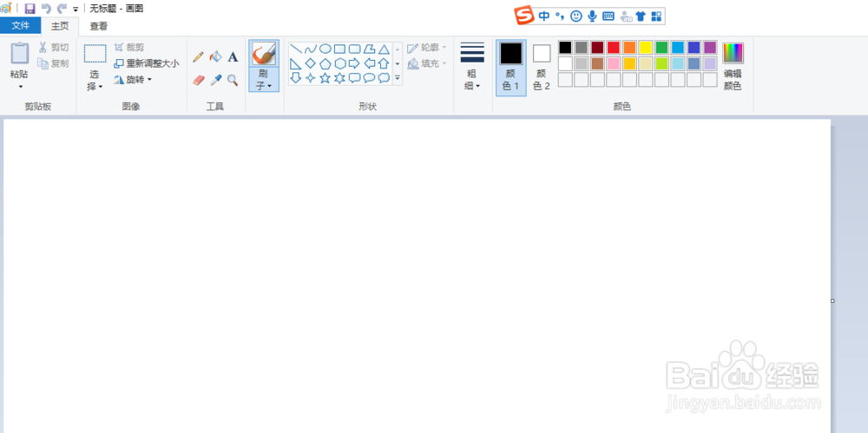Activate Sogou voice input microphone

point(592,16)
